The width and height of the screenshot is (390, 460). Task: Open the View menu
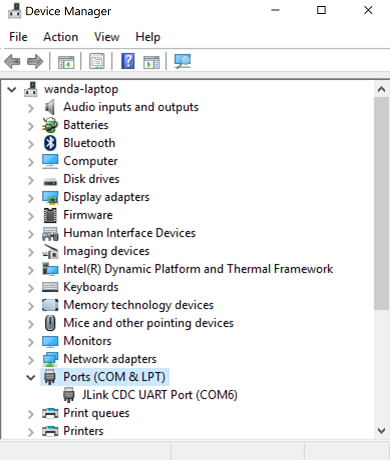click(x=107, y=37)
